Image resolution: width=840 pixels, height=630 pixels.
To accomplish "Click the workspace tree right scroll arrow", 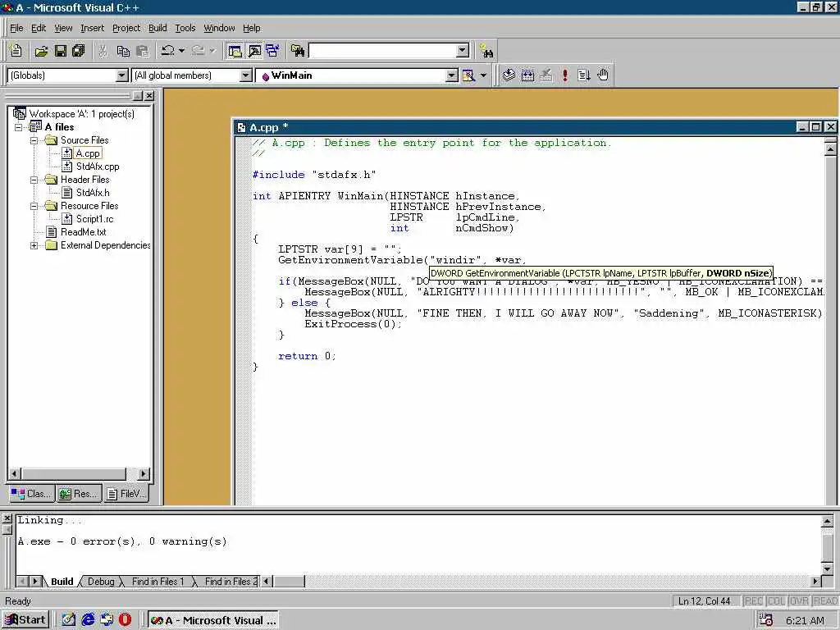I will [x=143, y=473].
